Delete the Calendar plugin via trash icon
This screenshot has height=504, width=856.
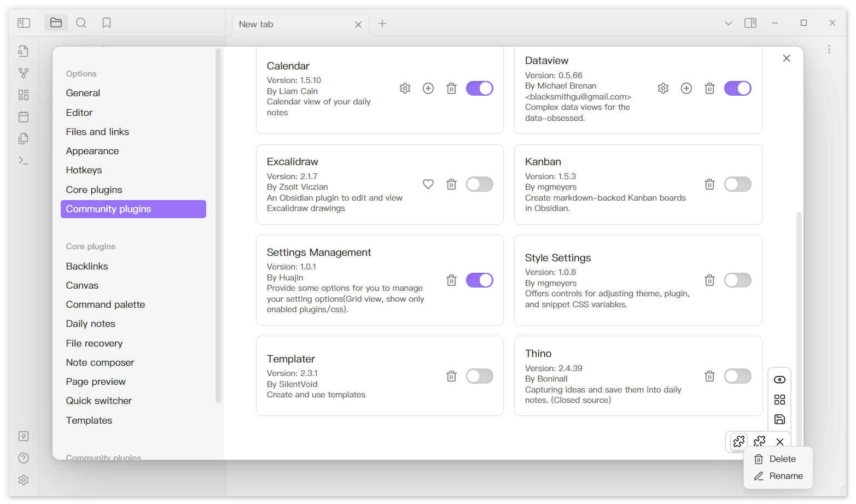click(451, 89)
